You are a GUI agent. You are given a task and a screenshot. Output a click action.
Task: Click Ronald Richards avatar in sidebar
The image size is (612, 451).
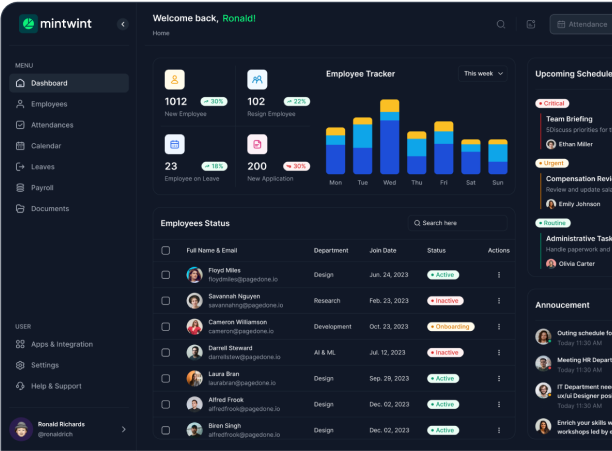click(x=21, y=429)
